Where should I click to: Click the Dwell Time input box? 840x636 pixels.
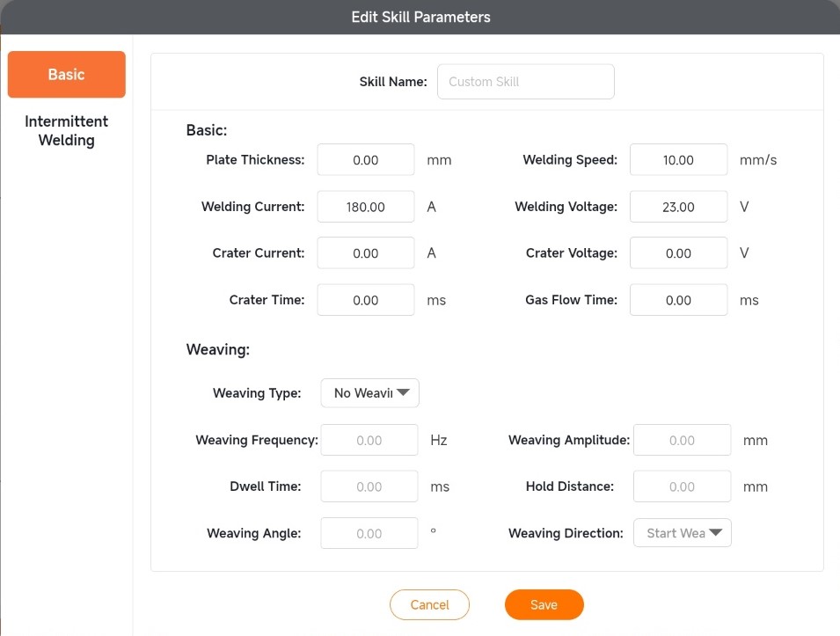pyautogui.click(x=369, y=486)
